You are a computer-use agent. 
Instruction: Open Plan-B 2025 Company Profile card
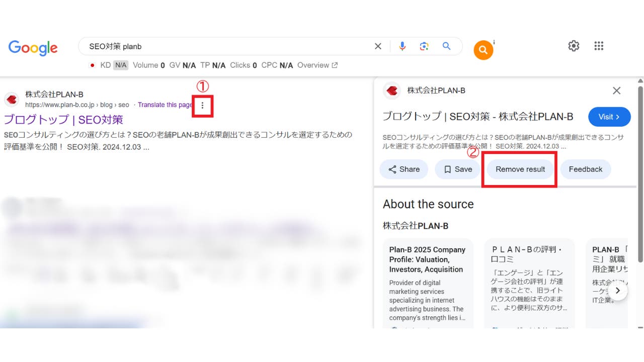[428, 284]
